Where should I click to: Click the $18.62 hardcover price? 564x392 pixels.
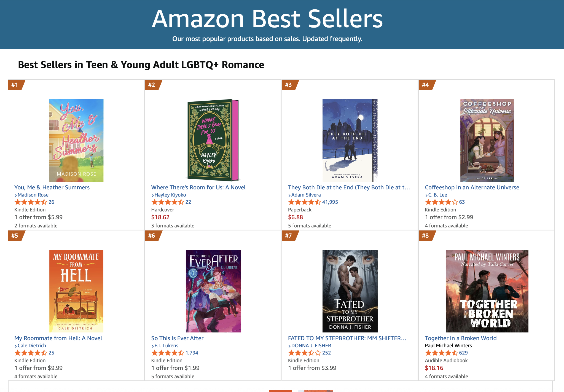click(160, 217)
